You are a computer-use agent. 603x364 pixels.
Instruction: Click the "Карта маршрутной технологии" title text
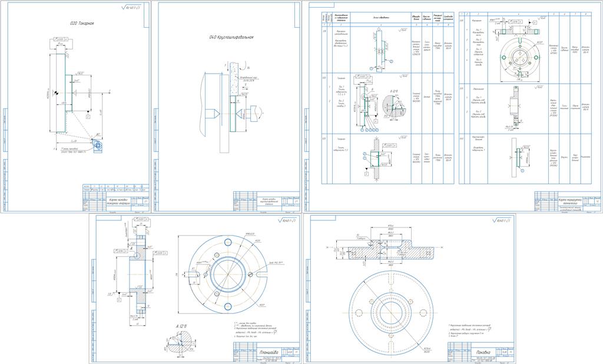(570, 202)
